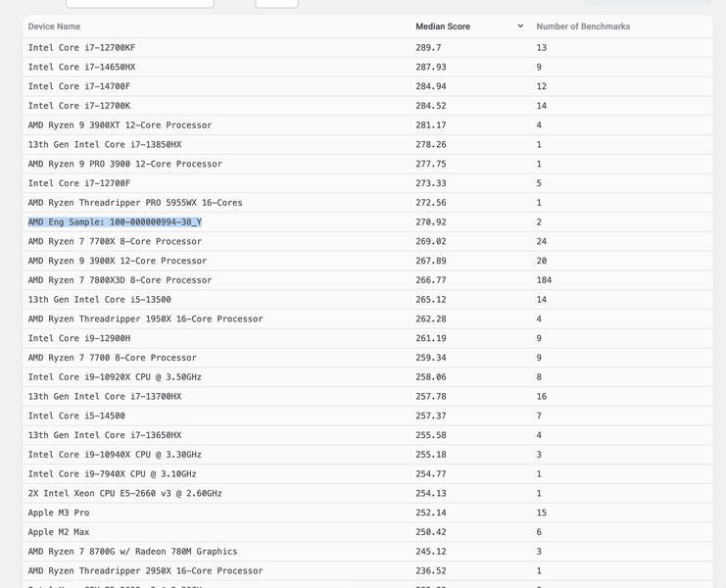Screen dimensions: 726x588
Task: Select AMD Ryzen 7 7800X3D 8-Core Processor
Action: (x=120, y=280)
